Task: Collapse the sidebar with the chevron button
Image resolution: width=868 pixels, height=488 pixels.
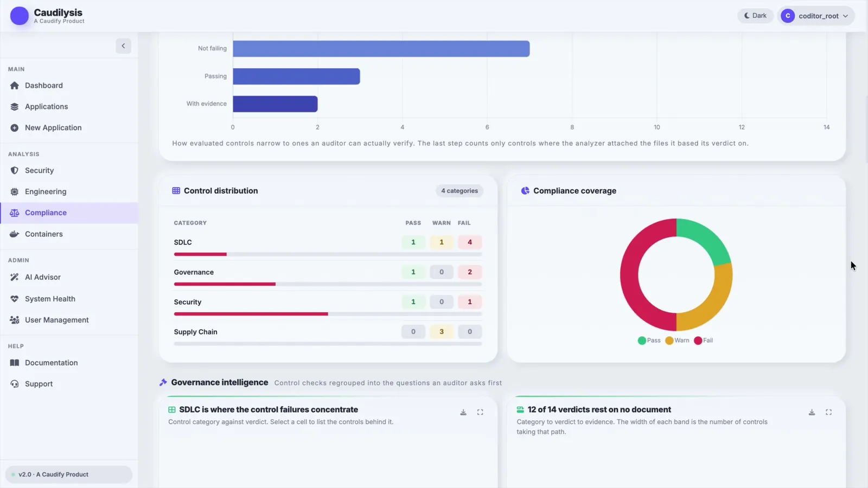Action: coord(123,46)
